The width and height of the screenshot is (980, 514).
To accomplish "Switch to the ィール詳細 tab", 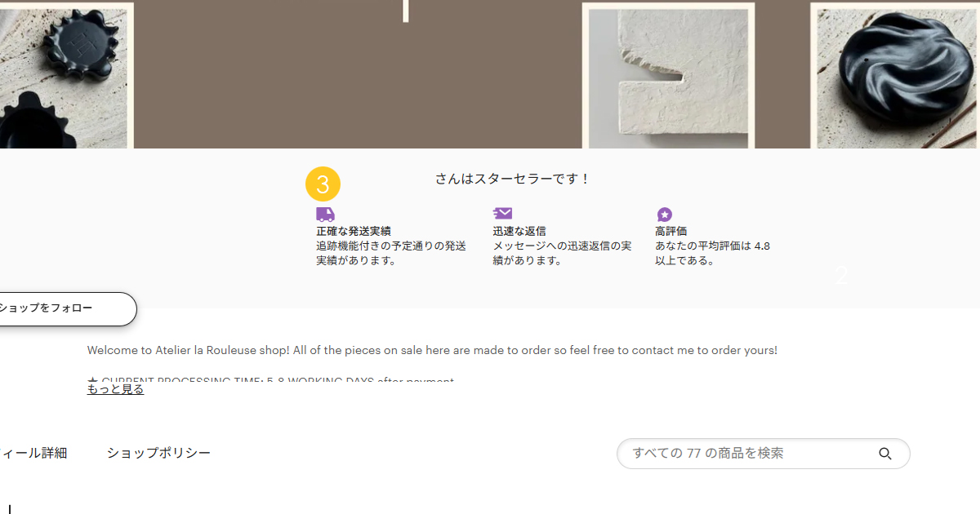I will pyautogui.click(x=33, y=453).
